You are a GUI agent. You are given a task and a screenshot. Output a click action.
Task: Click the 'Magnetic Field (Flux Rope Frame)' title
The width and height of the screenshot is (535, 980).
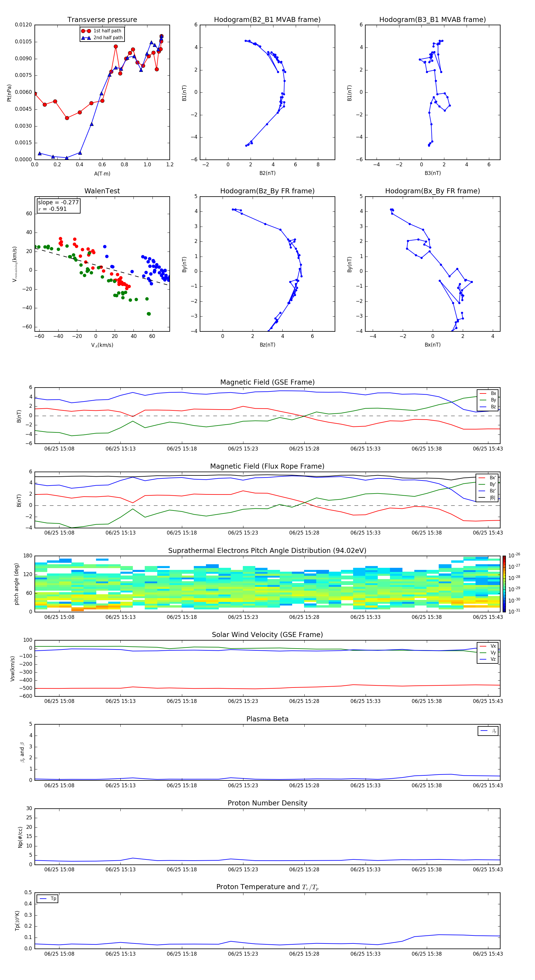click(267, 467)
